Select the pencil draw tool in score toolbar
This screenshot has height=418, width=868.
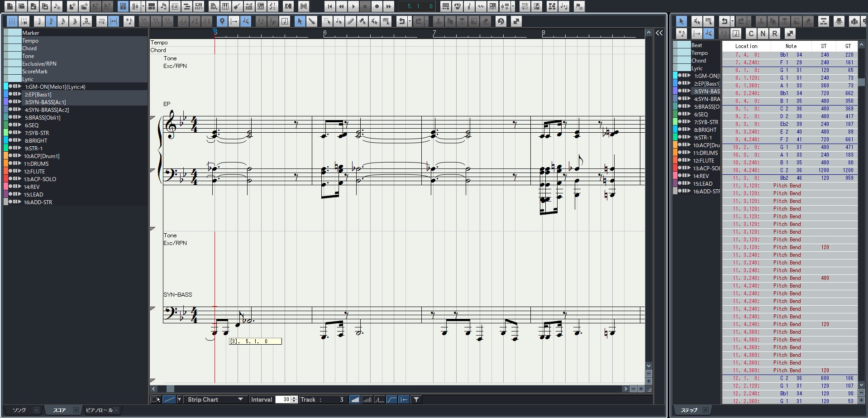click(351, 21)
